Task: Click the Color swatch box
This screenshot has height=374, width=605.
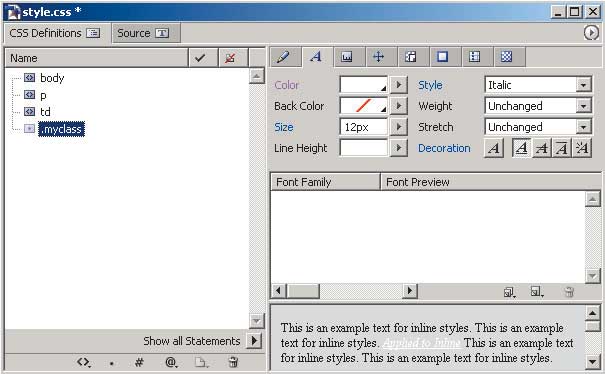Action: click(363, 85)
